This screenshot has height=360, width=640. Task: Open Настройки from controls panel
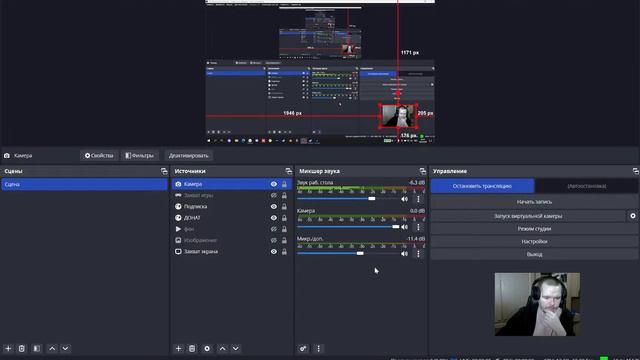[534, 242]
